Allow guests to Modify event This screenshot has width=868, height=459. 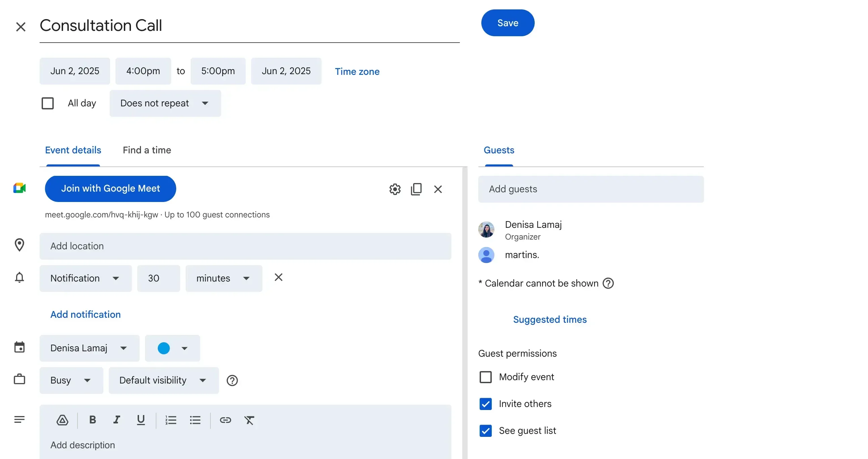pos(486,377)
